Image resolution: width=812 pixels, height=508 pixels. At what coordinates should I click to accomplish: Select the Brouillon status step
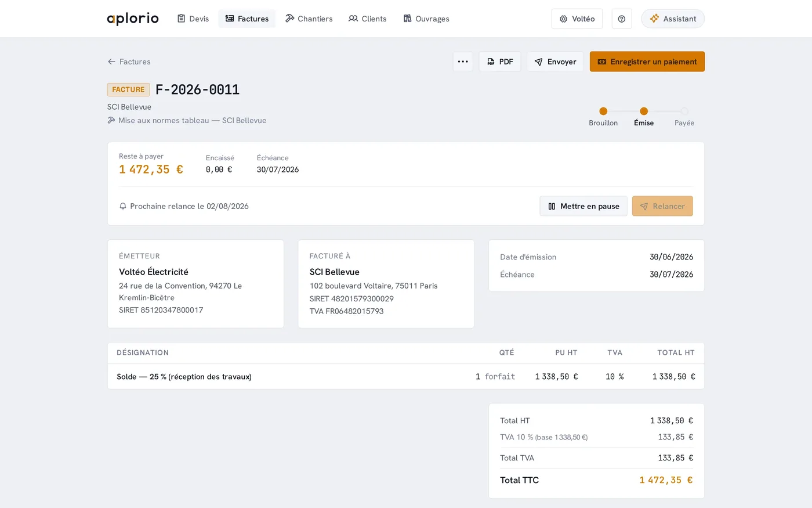tap(603, 116)
